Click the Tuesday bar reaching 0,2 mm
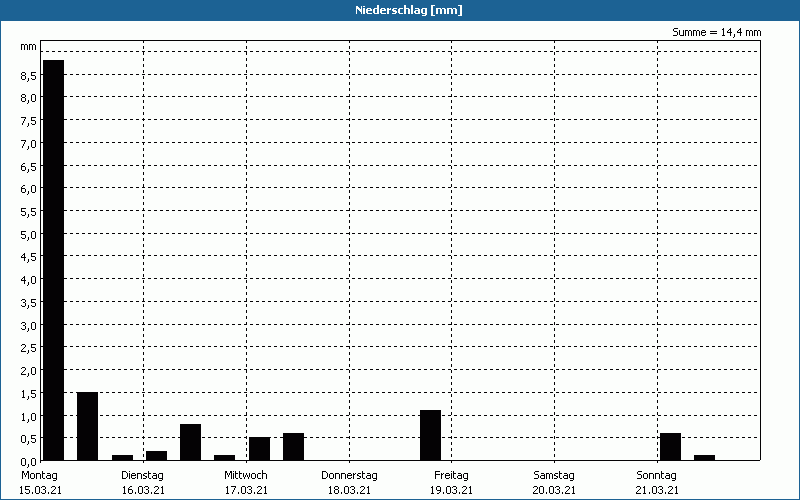This screenshot has width=800, height=500. pyautogui.click(x=157, y=456)
